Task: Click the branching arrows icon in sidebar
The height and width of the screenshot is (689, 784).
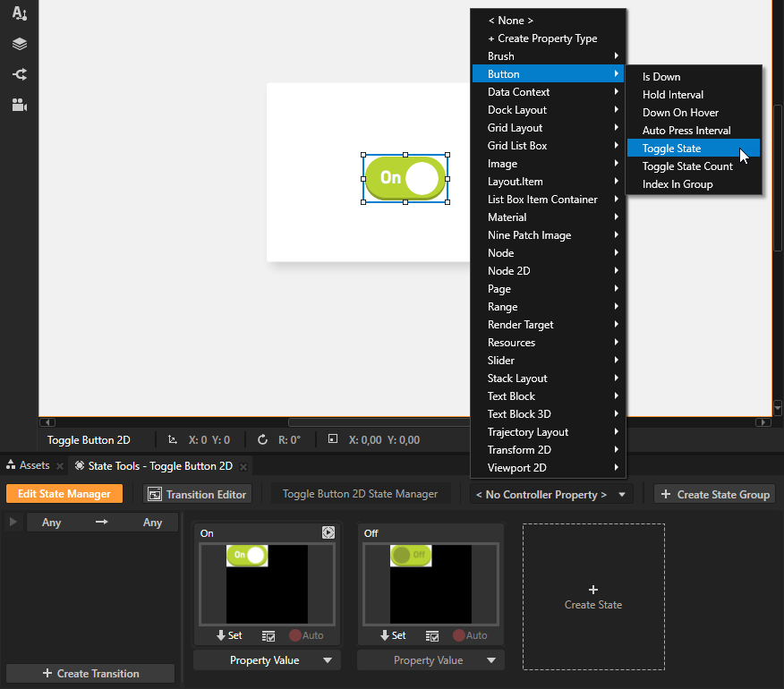Action: [19, 74]
